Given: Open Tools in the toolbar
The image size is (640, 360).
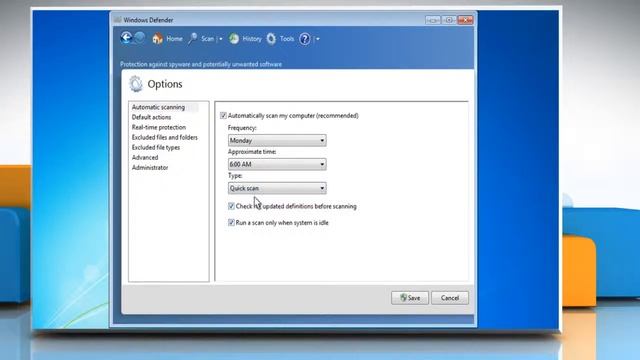Looking at the screenshot, I should 287,39.
